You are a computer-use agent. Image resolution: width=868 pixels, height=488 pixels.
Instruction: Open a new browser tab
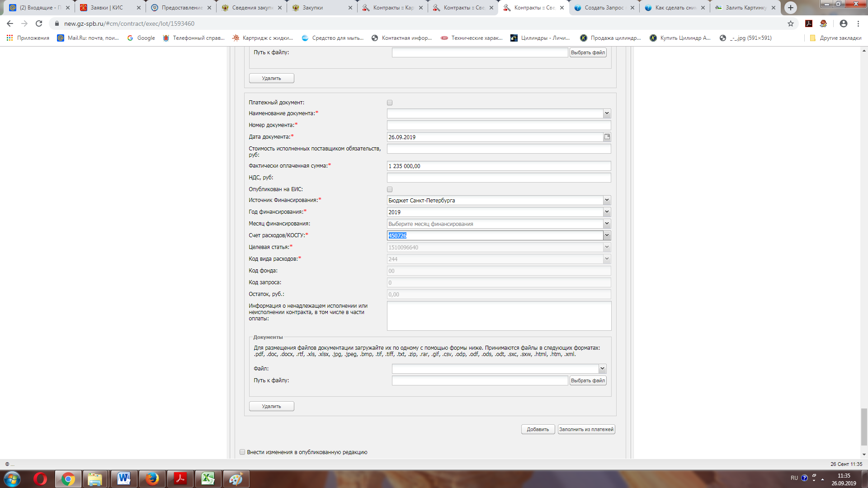(790, 8)
